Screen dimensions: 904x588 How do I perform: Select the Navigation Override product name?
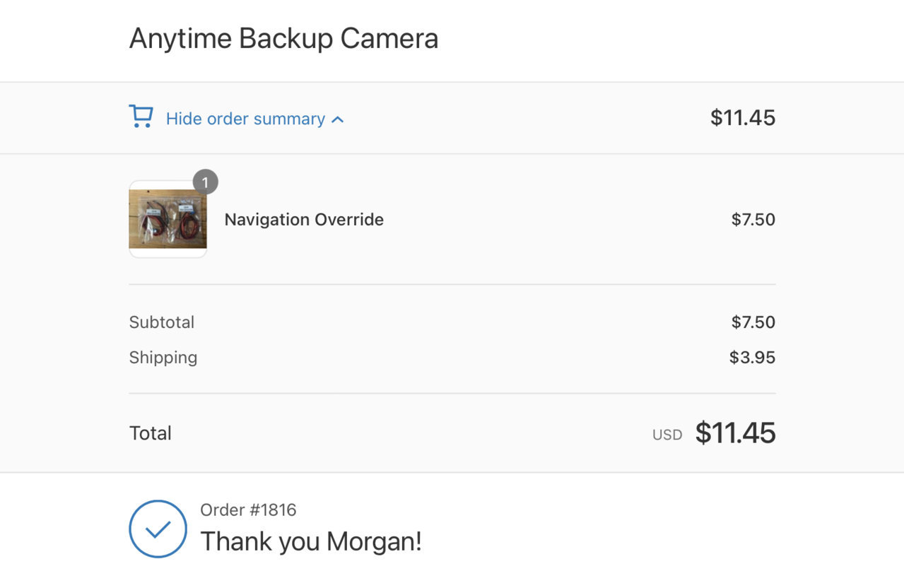(304, 220)
